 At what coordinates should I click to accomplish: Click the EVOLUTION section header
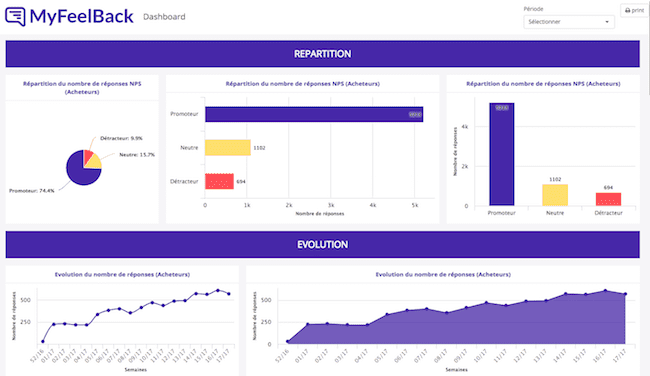click(323, 245)
